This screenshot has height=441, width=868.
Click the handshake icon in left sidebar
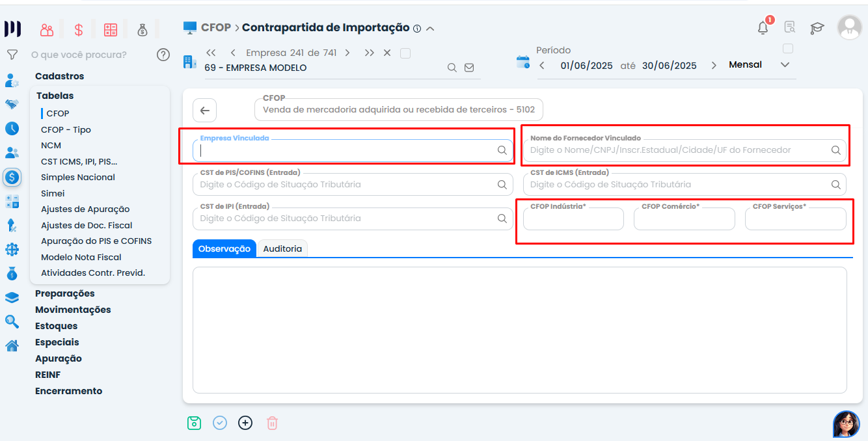[12, 104]
